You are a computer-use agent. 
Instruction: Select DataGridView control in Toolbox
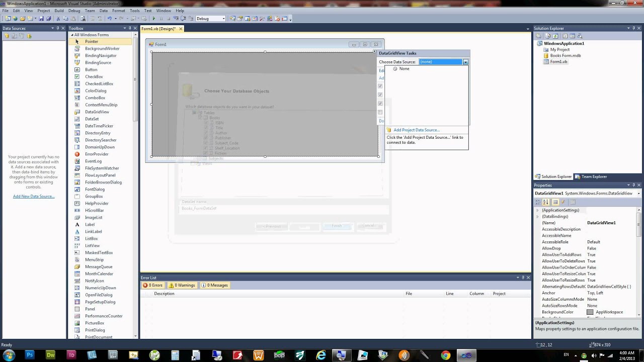point(100,112)
